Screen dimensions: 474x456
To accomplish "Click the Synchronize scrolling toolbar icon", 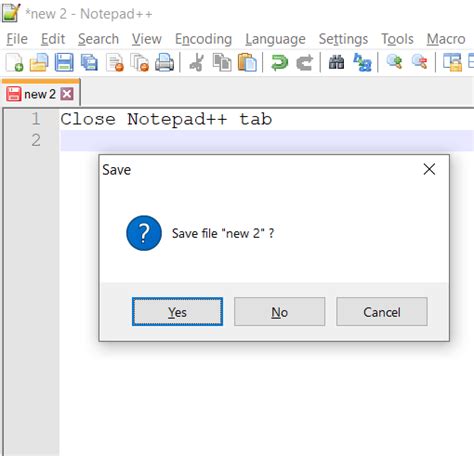I will [x=452, y=63].
